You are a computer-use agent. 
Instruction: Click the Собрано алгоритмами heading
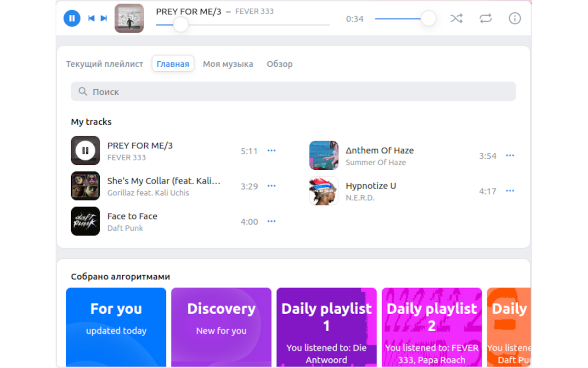pyautogui.click(x=120, y=276)
